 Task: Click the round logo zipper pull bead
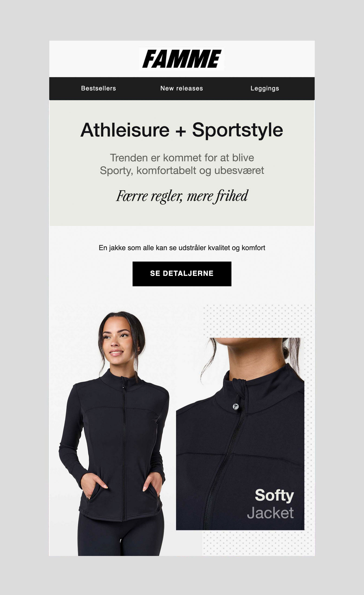236,406
